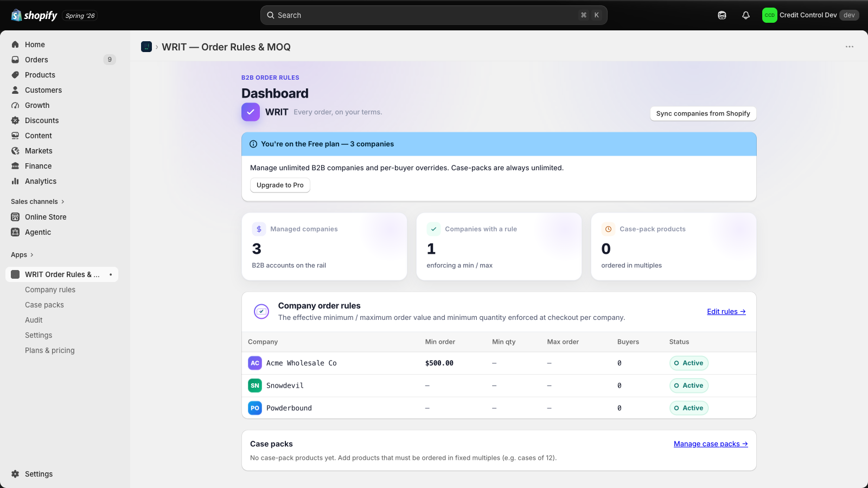
Task: Click the Max order column header
Action: [563, 342]
